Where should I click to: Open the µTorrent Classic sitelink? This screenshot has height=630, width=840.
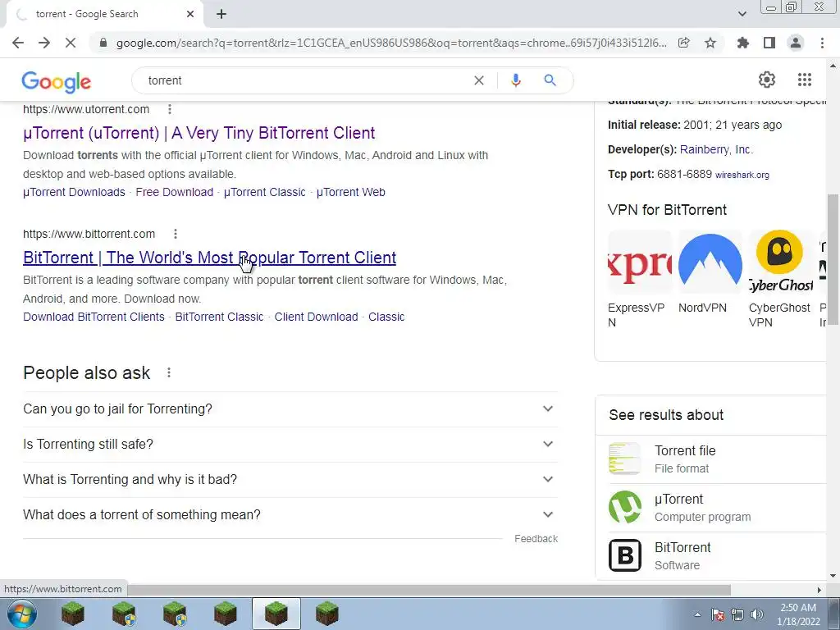click(265, 192)
